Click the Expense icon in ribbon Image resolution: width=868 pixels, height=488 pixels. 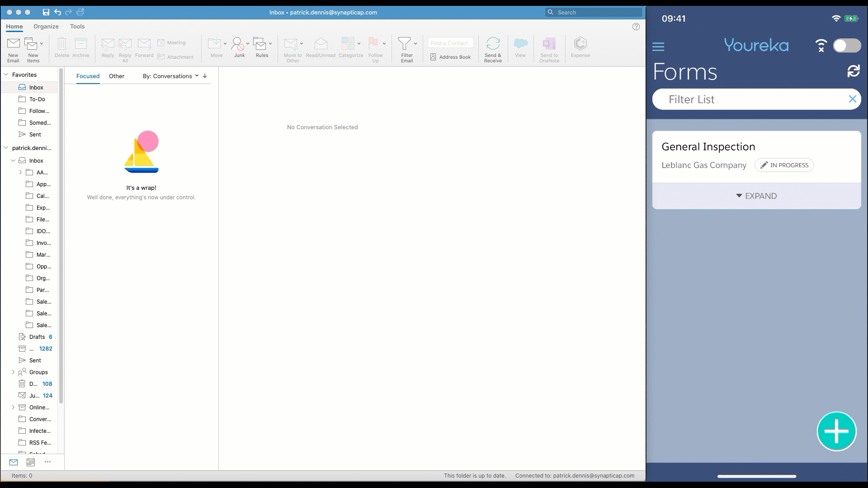click(580, 44)
